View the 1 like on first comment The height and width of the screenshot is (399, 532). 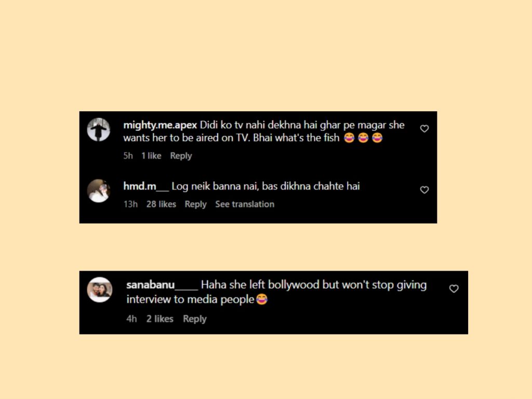click(x=151, y=156)
